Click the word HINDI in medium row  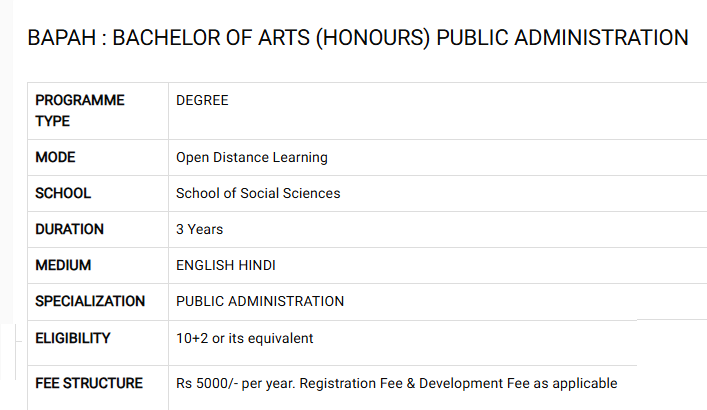point(257,265)
